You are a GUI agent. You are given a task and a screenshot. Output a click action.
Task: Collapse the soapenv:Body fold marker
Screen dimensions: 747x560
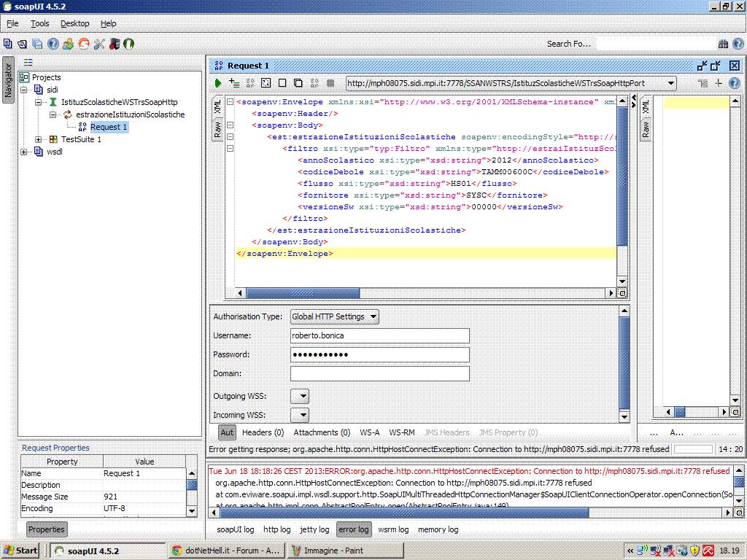pos(230,125)
